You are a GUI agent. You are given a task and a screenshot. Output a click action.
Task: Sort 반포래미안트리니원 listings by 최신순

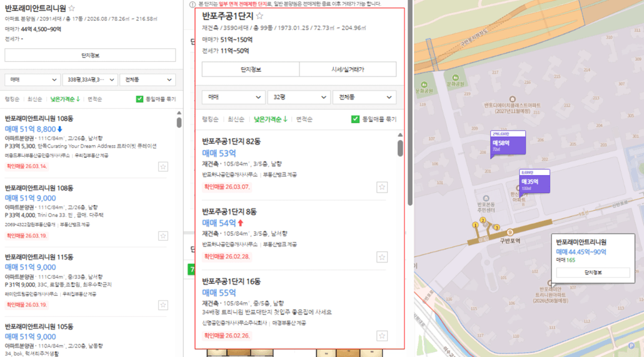pyautogui.click(x=34, y=99)
